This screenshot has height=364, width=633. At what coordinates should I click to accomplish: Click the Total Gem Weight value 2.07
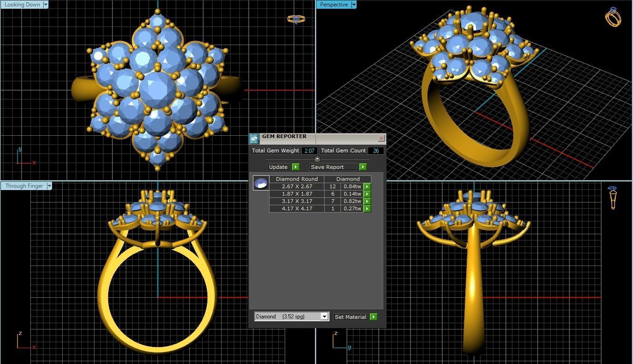(x=309, y=150)
